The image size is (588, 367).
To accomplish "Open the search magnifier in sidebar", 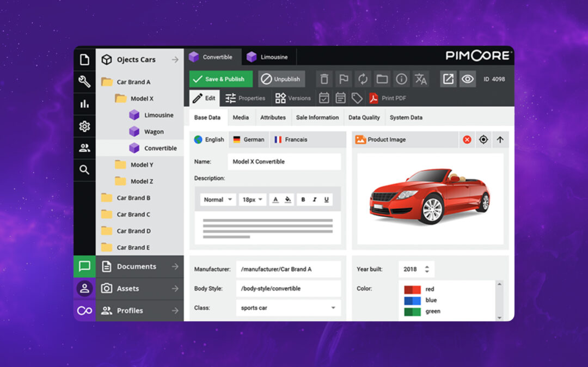I will point(84,170).
